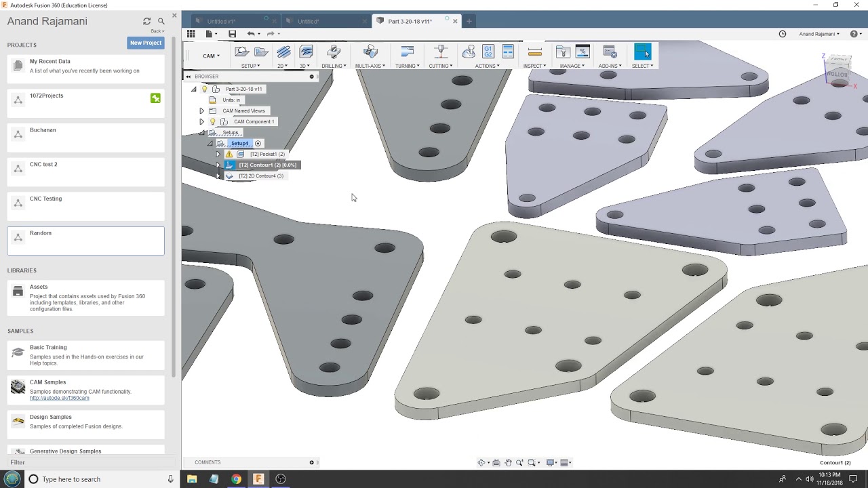This screenshot has width=868, height=488.
Task: Expand the [T2] Pocket1 (2) operation
Action: 218,154
